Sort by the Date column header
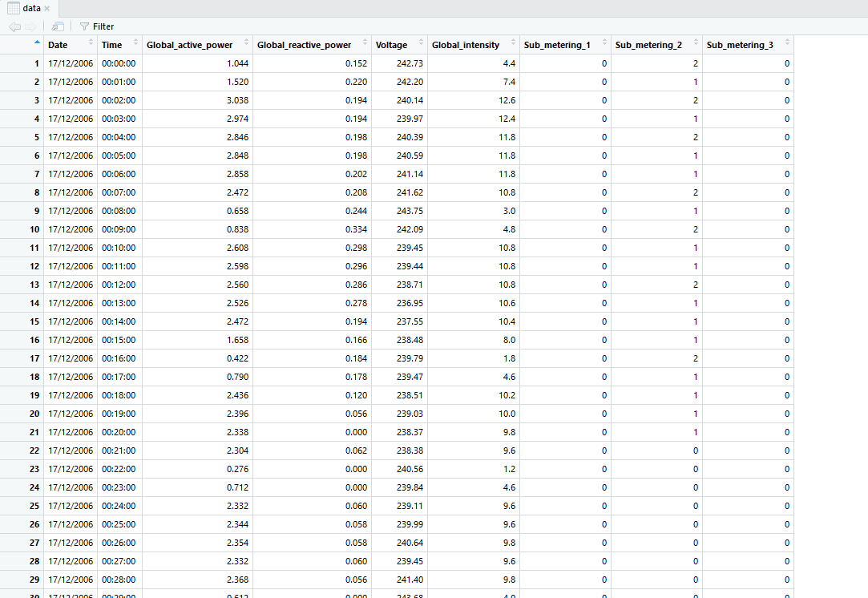 pos(71,45)
